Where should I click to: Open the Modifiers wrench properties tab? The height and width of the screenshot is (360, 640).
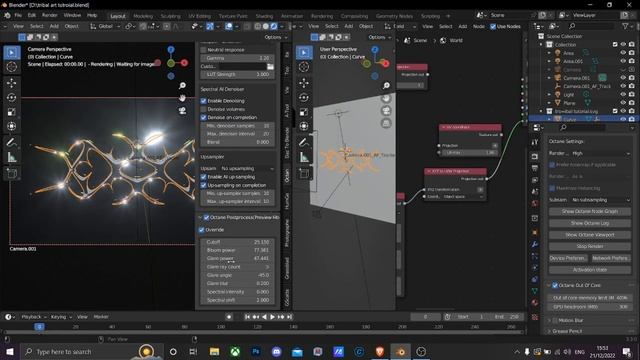[x=535, y=244]
